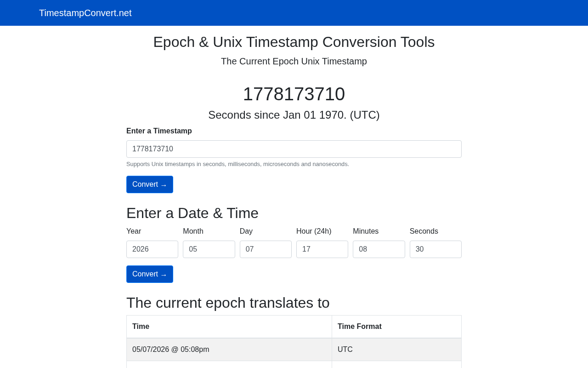Select the Minutes field showing 08
The image size is (588, 368).
click(x=379, y=249)
